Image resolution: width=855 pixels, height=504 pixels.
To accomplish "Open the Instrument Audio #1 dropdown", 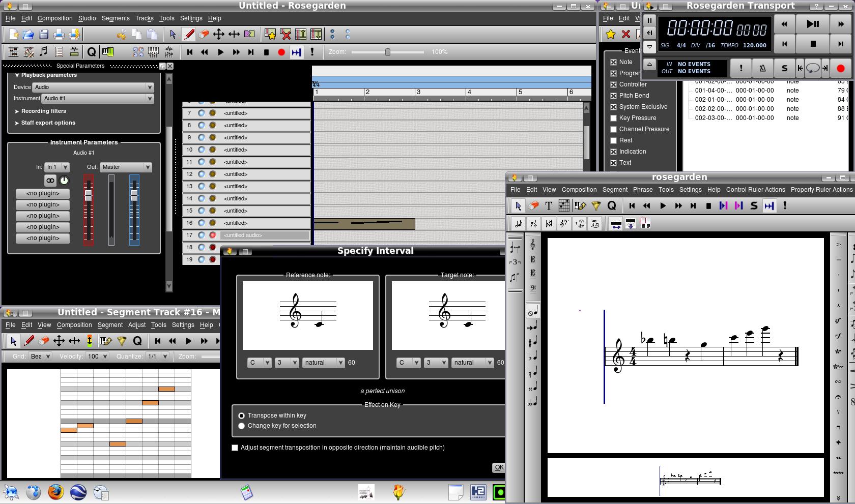I will coord(98,98).
